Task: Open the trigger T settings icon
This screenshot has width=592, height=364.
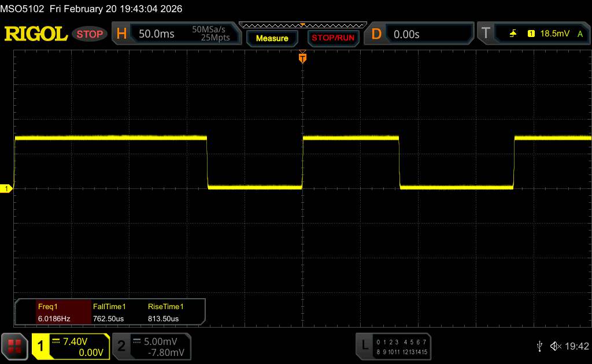Action: pos(486,34)
